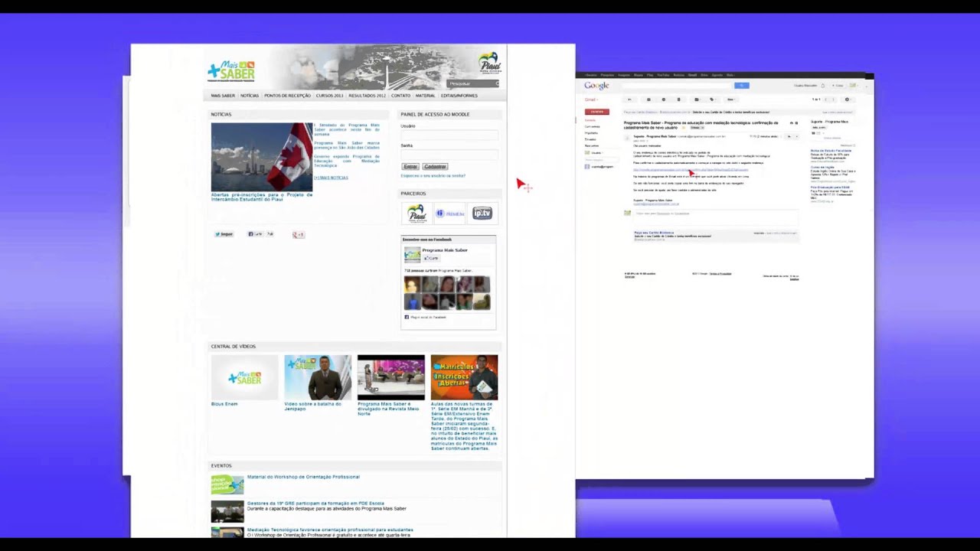Screen dimensions: 980x551
Task: Click the Piauí partner logo under Parceiros
Action: coord(416,213)
